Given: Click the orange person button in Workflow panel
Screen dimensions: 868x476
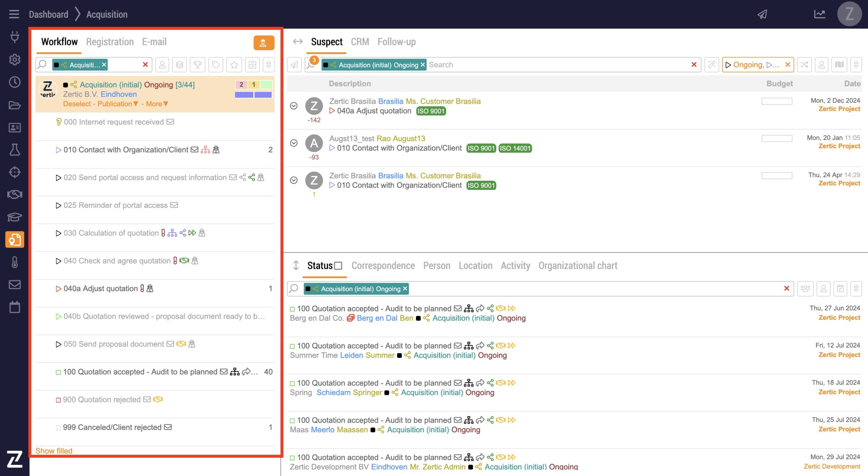Looking at the screenshot, I should click(263, 43).
